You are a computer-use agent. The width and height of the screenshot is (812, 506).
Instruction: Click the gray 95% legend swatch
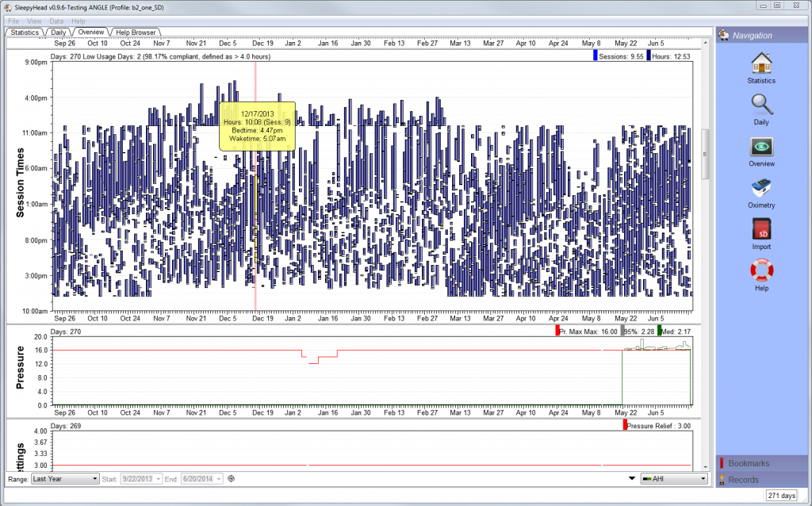click(x=622, y=331)
